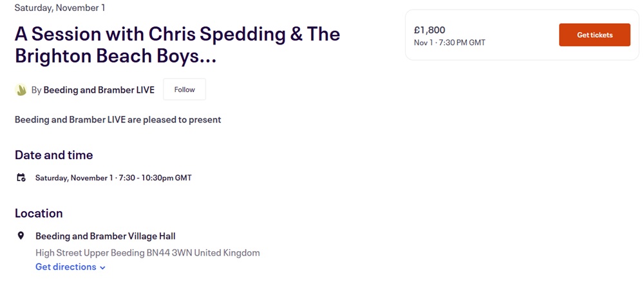Click the Saturday, November 1 date above the title
Image resolution: width=644 pixels, height=284 pixels.
pos(59,8)
